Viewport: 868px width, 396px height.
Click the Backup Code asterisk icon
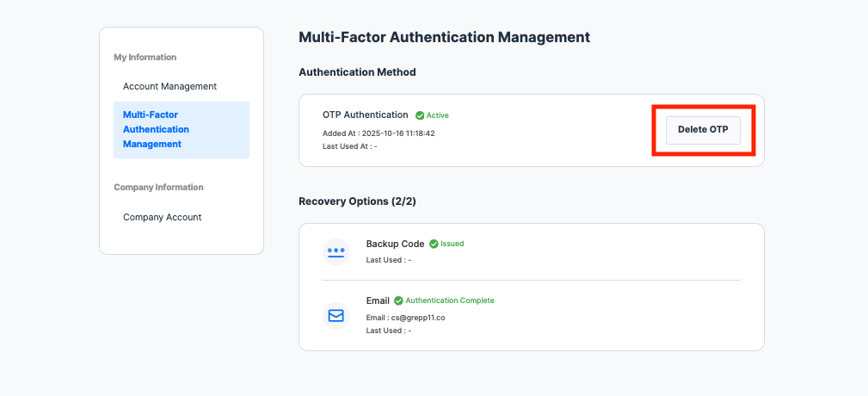[x=336, y=252]
